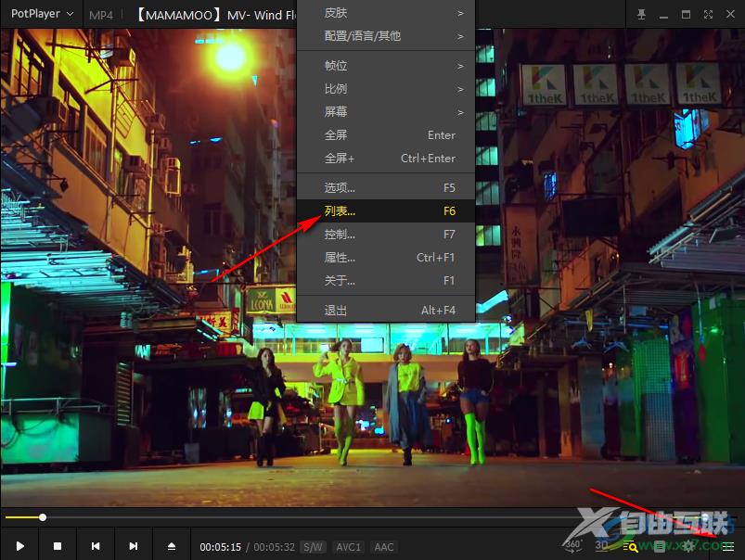
Task: Open 选项... F5 menu item
Action: click(386, 187)
